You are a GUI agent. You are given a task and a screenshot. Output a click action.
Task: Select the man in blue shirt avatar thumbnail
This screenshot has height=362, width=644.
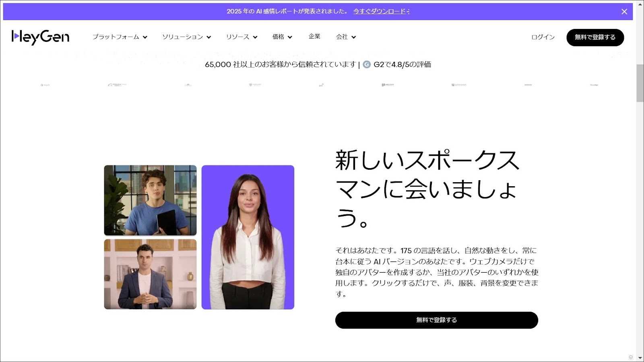pyautogui.click(x=150, y=200)
